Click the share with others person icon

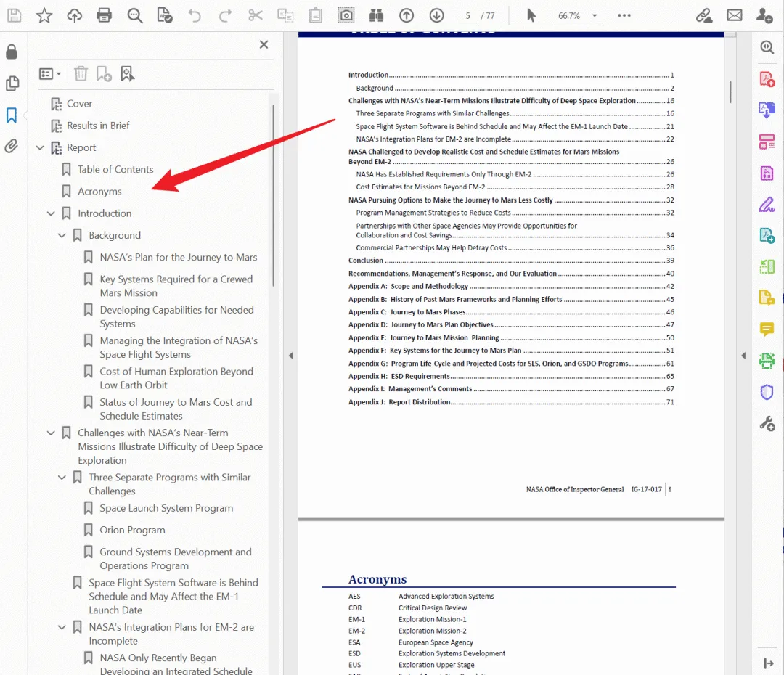[764, 15]
